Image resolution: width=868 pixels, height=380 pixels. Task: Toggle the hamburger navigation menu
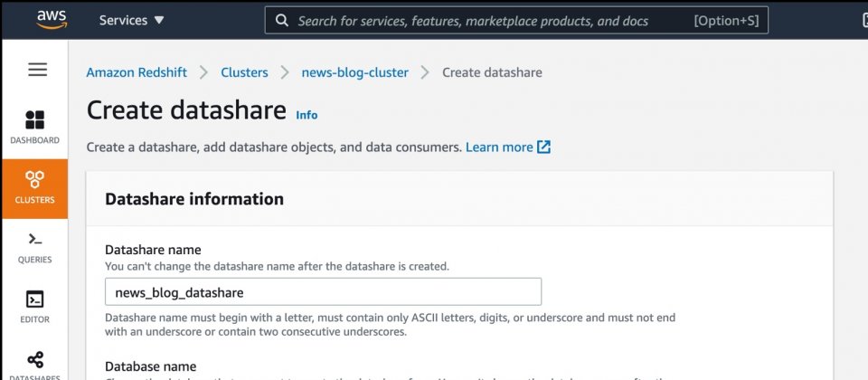click(38, 70)
